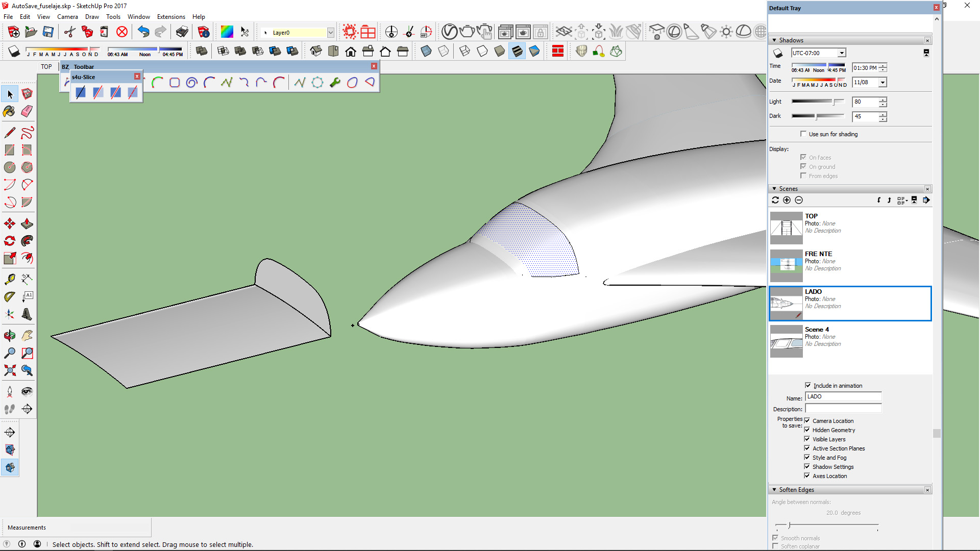Click the Zoom Extents tool
Screen dimensions: 980x551
(x=9, y=370)
